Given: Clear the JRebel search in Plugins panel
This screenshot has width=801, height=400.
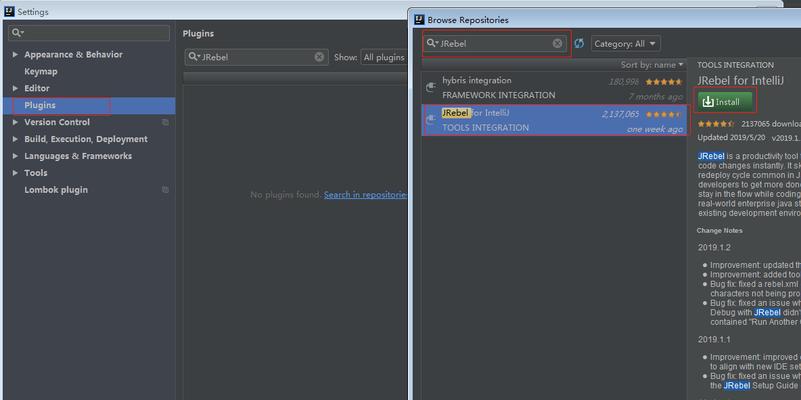Looking at the screenshot, I should click(x=319, y=57).
